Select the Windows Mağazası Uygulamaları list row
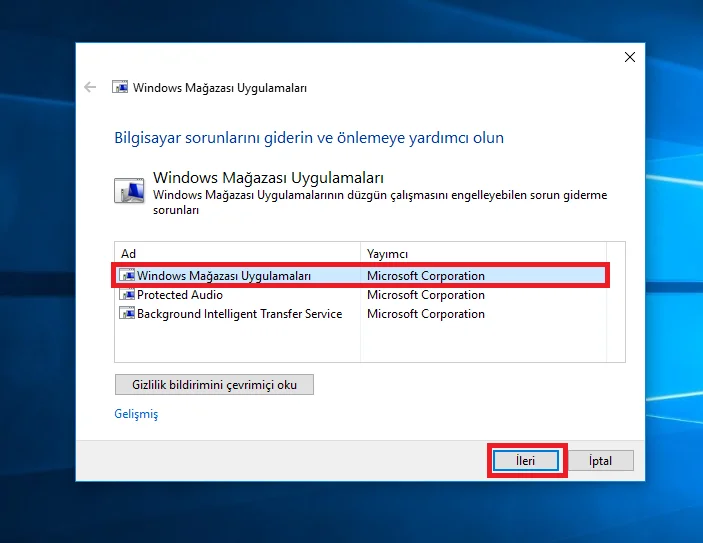Screen dimensions: 703x543 [x=360, y=275]
